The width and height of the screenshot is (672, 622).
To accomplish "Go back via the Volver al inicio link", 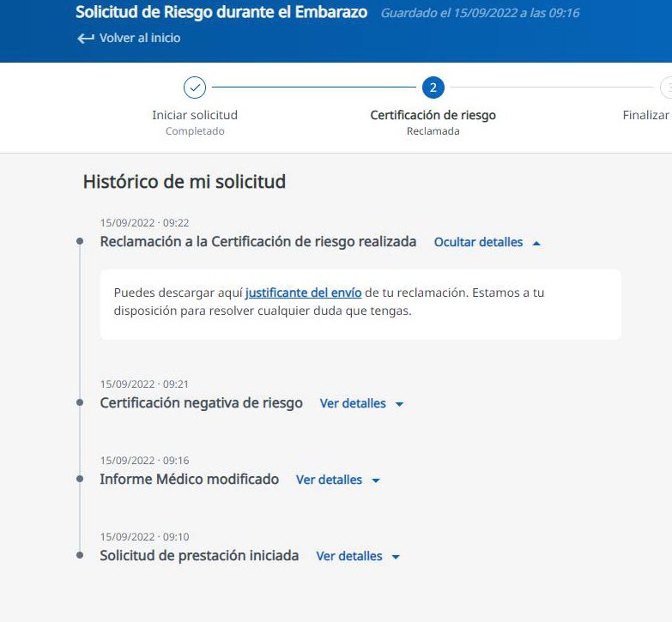I will click(139, 39).
